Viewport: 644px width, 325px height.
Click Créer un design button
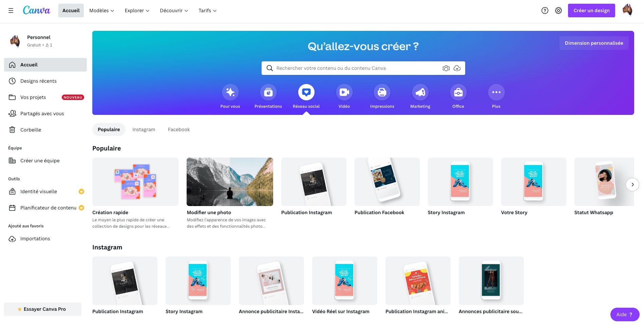pos(591,11)
